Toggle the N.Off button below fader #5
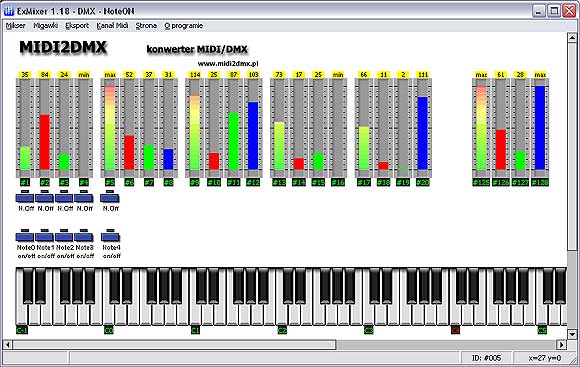Viewport: 580px width, 367px height. 110,198
